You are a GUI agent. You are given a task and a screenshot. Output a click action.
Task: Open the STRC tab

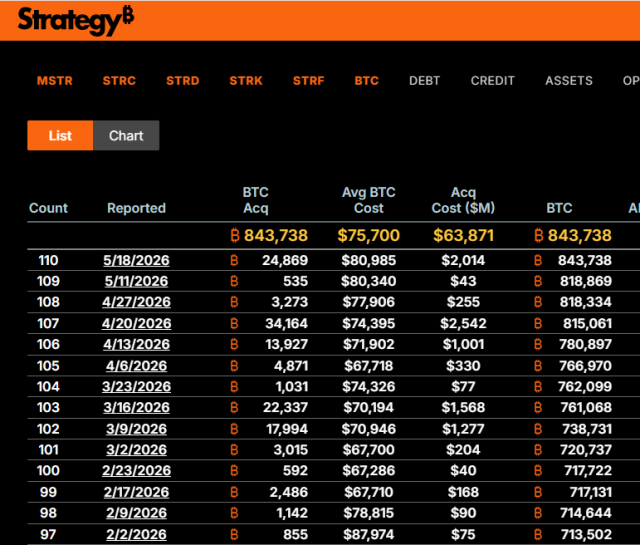pyautogui.click(x=119, y=81)
